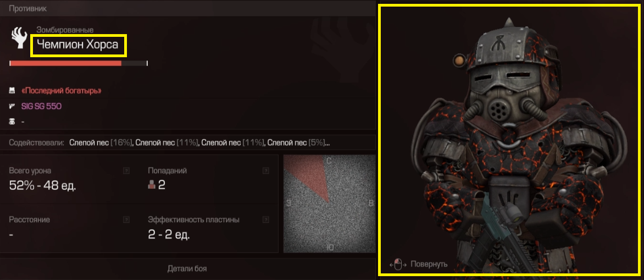Click the armor icon beside «Последний богатырь»
This screenshot has height=280, width=644.
click(x=12, y=90)
